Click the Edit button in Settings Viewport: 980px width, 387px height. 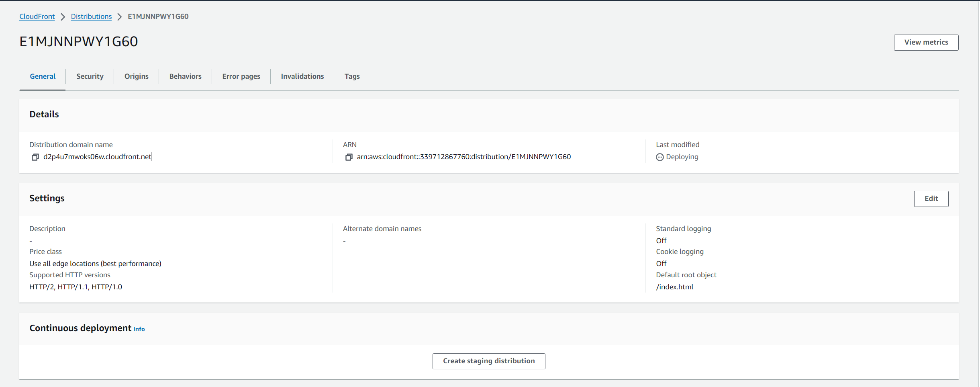pyautogui.click(x=931, y=199)
